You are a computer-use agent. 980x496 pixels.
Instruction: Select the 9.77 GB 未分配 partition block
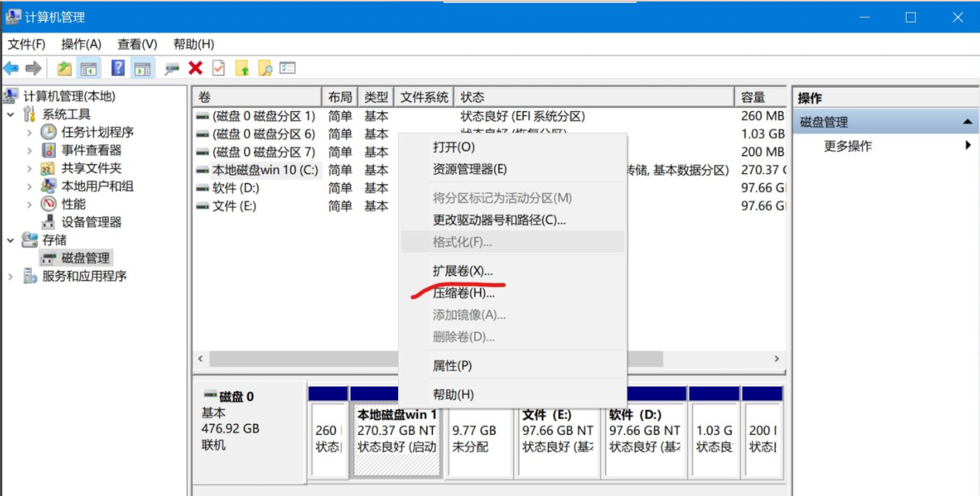(x=475, y=438)
